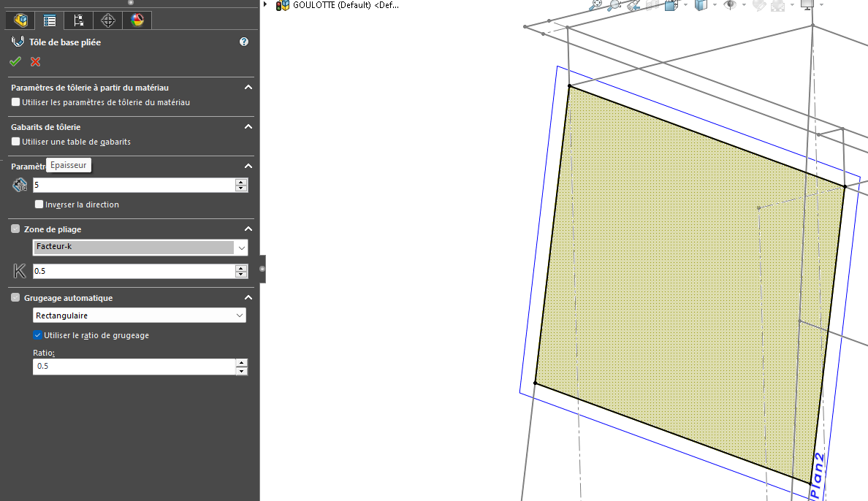Switch to the ConfigurationManager tab
The height and width of the screenshot is (501, 868).
coord(79,20)
